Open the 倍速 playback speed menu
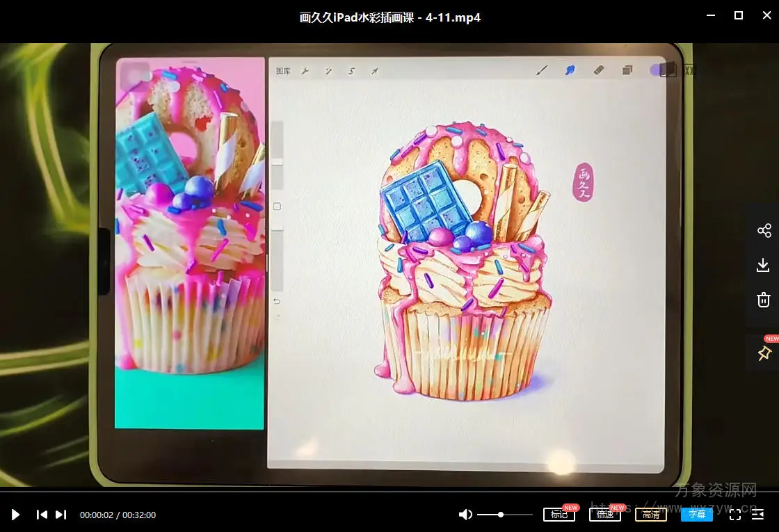The width and height of the screenshot is (779, 532). (604, 515)
